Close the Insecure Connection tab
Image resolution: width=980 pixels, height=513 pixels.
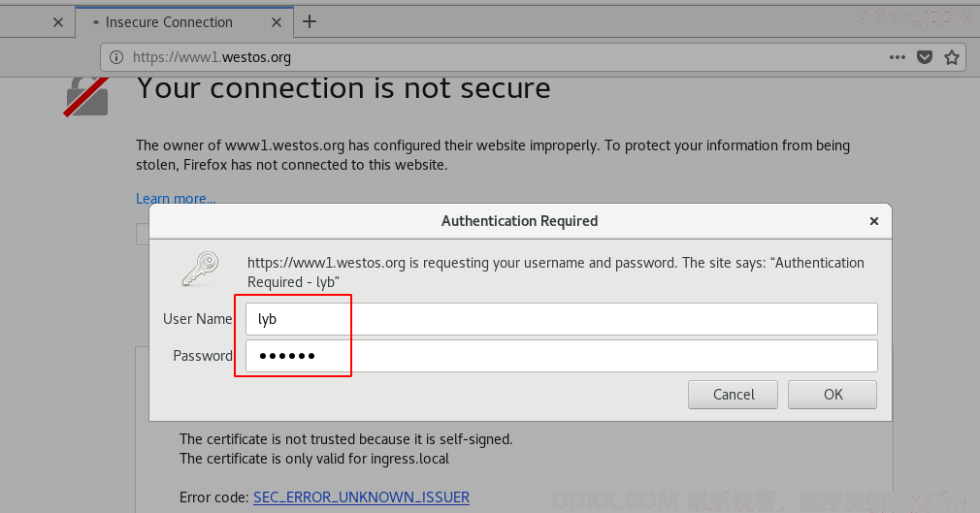(277, 22)
